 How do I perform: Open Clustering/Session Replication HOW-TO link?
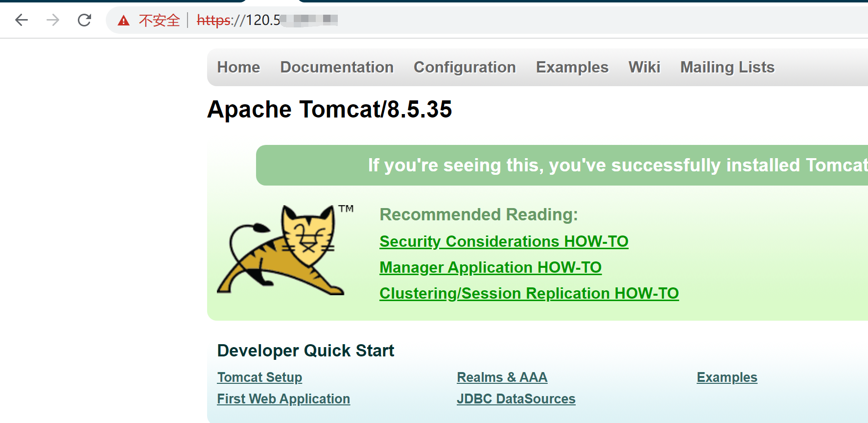[x=529, y=293]
